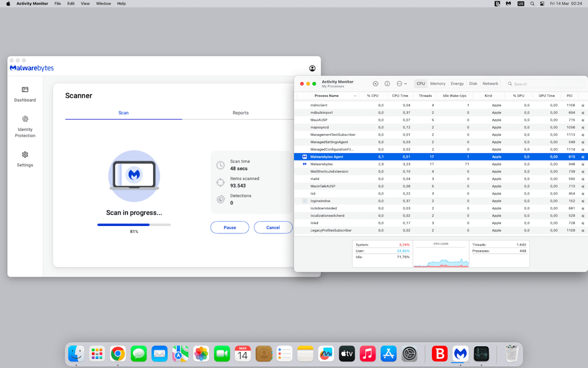Inspect selected process with info icon

click(x=388, y=84)
